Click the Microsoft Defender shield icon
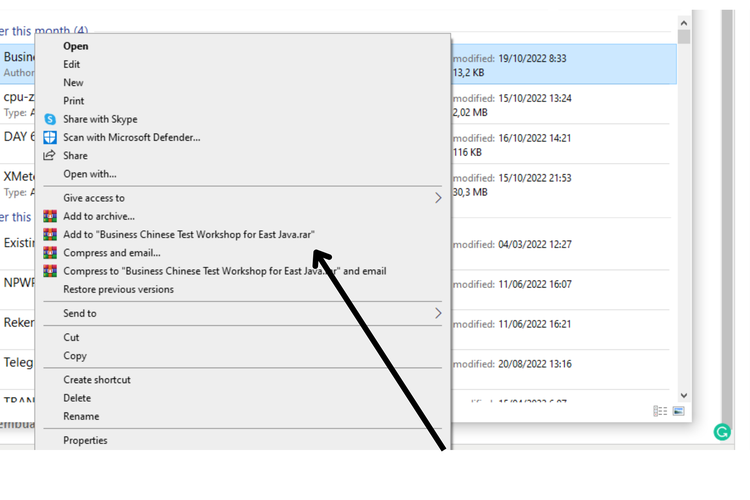Image resolution: width=750 pixels, height=500 pixels. pos(50,137)
